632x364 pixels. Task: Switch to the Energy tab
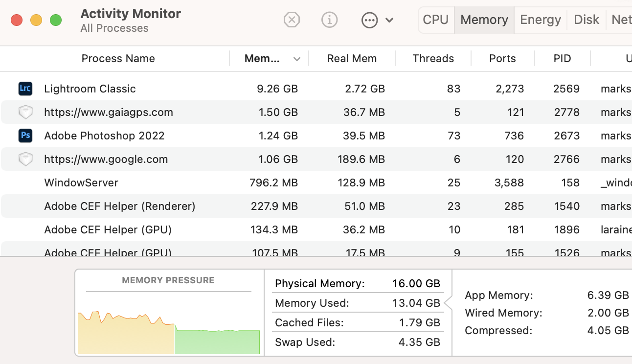coord(541,20)
